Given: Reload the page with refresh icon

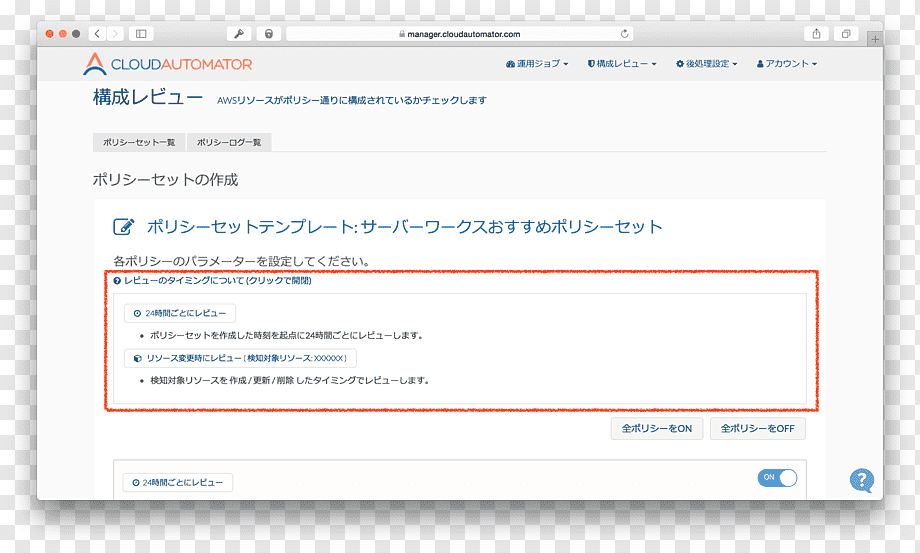Looking at the screenshot, I should click(x=624, y=34).
